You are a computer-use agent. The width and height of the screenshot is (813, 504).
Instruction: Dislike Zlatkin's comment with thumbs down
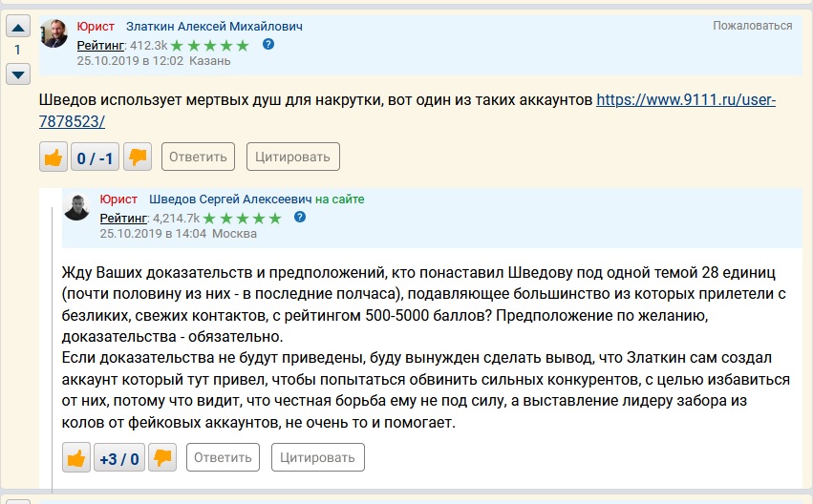[138, 157]
